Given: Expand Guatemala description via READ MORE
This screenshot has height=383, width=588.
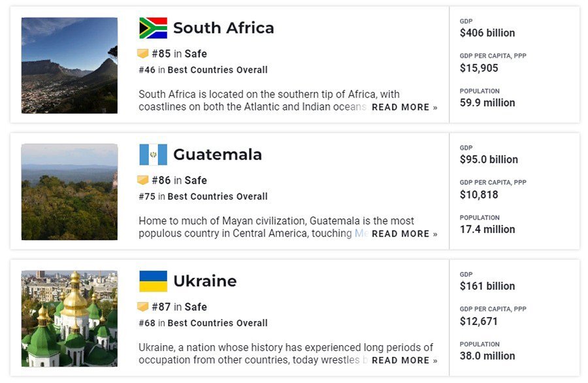Looking at the screenshot, I should coord(404,234).
